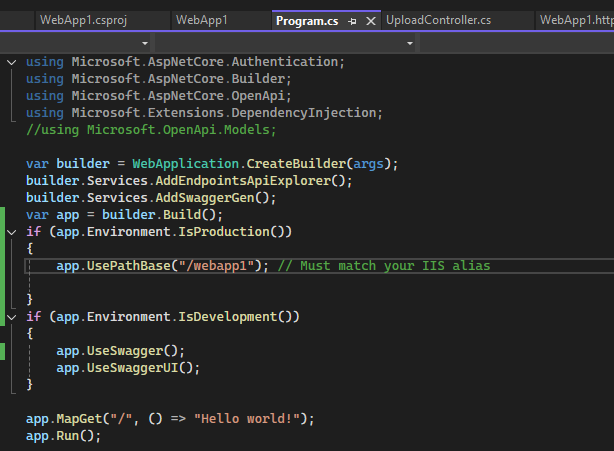Click the app.Run() line
Screen dimensions: 614x451
tap(63, 436)
